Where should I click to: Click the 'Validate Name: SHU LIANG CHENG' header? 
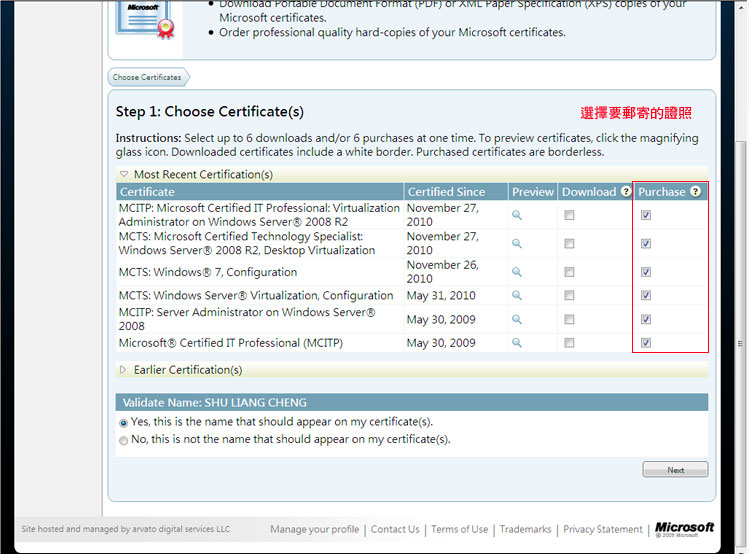click(412, 402)
